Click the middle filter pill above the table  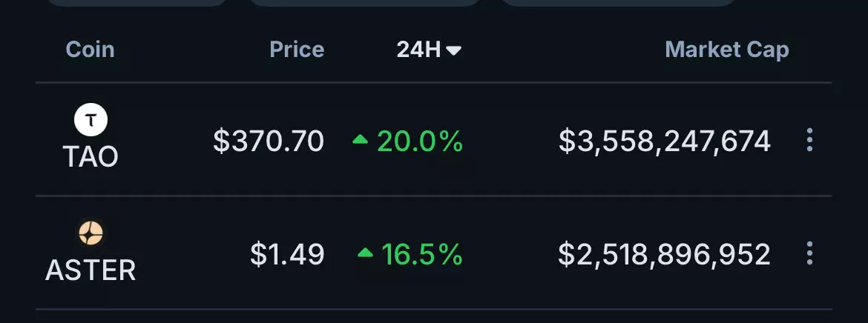click(364, 3)
